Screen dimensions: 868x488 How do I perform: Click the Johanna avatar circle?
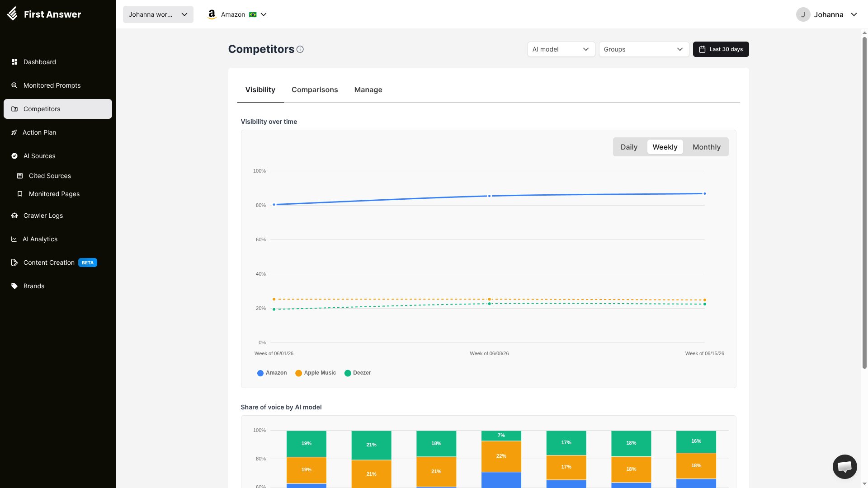point(803,14)
